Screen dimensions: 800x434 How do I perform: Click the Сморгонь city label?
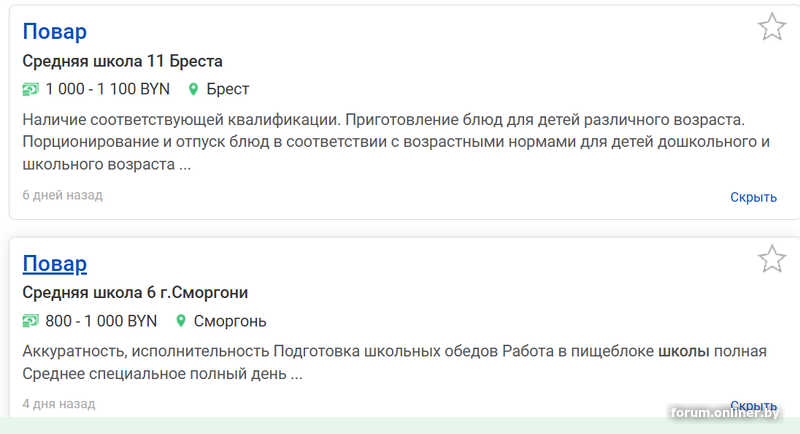click(x=229, y=322)
